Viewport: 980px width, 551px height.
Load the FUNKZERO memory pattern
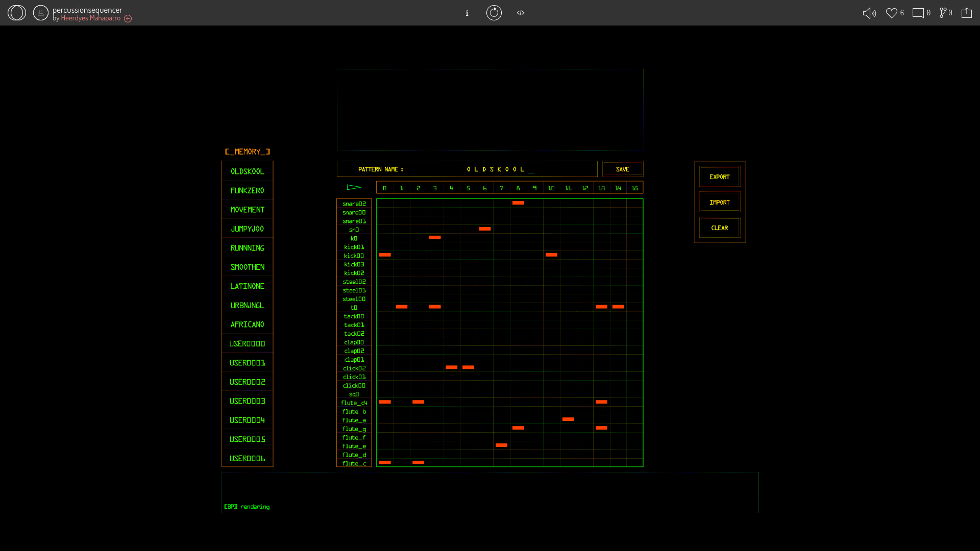(248, 190)
